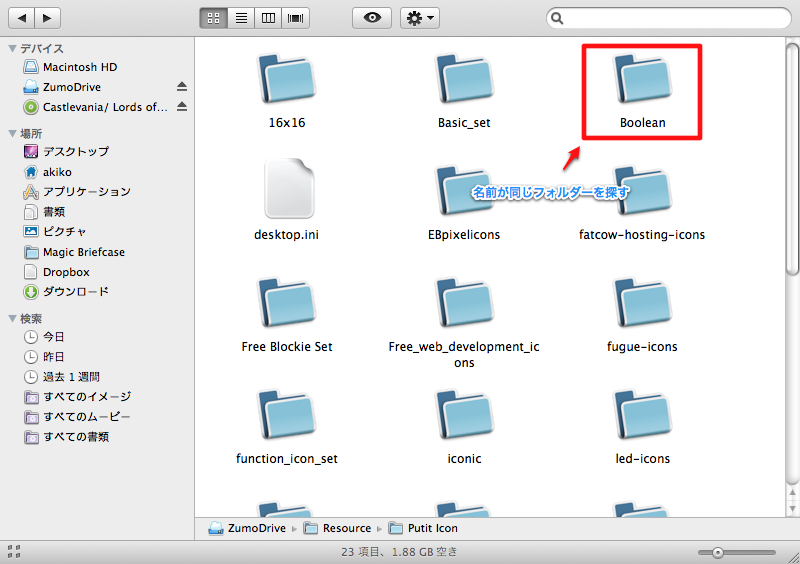Screen dimensions: 800x564
Task: Click the Basic_set name label
Action: tap(464, 122)
